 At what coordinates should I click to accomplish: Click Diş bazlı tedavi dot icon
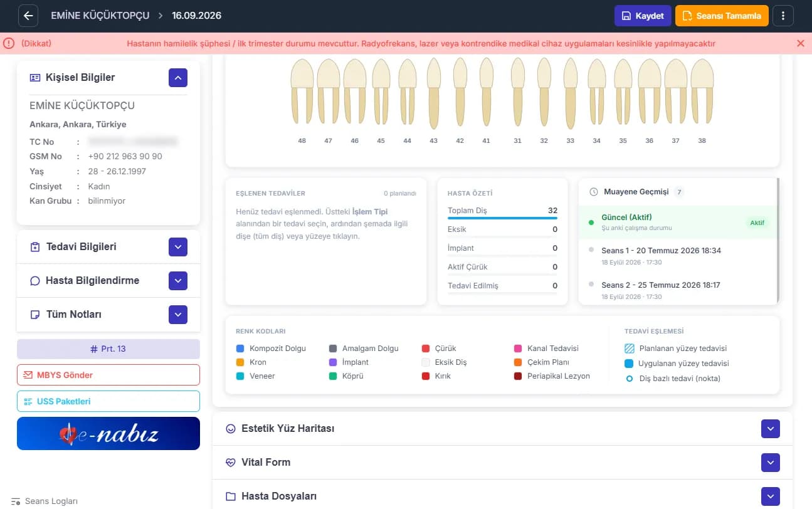(x=629, y=379)
